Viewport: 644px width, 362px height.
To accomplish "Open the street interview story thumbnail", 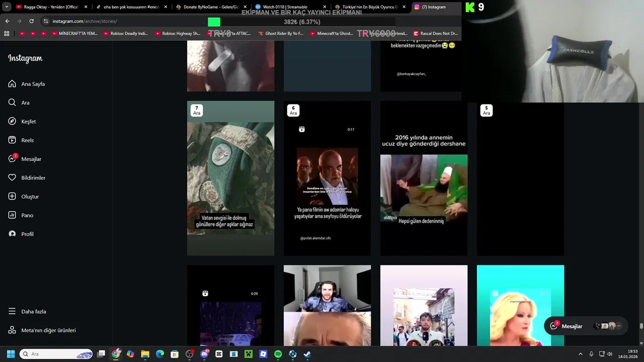I will pos(424,306).
